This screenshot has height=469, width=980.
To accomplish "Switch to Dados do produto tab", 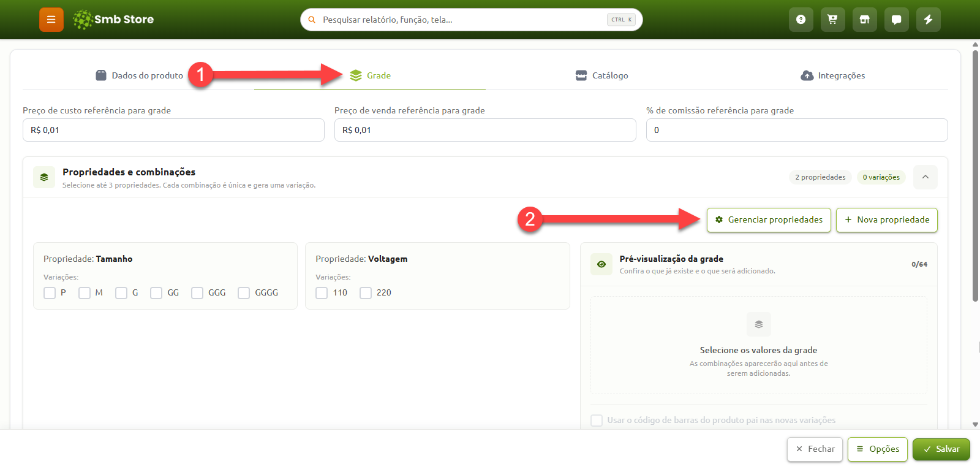I will [140, 75].
